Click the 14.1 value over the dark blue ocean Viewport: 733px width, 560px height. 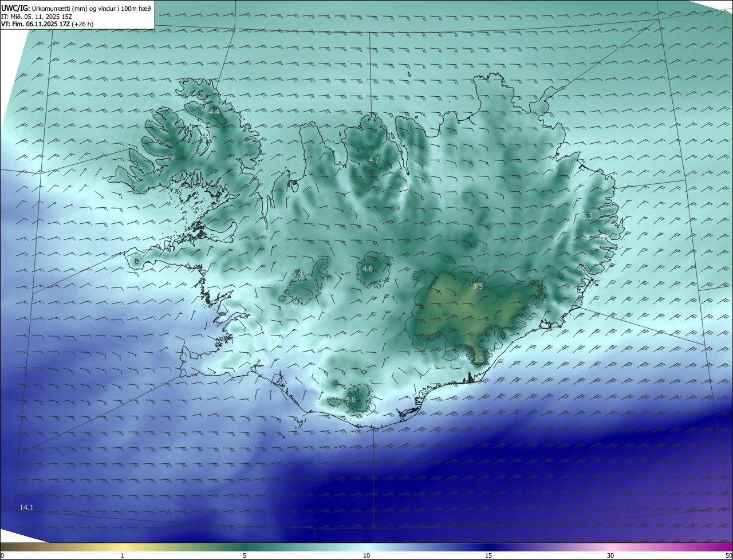click(26, 507)
